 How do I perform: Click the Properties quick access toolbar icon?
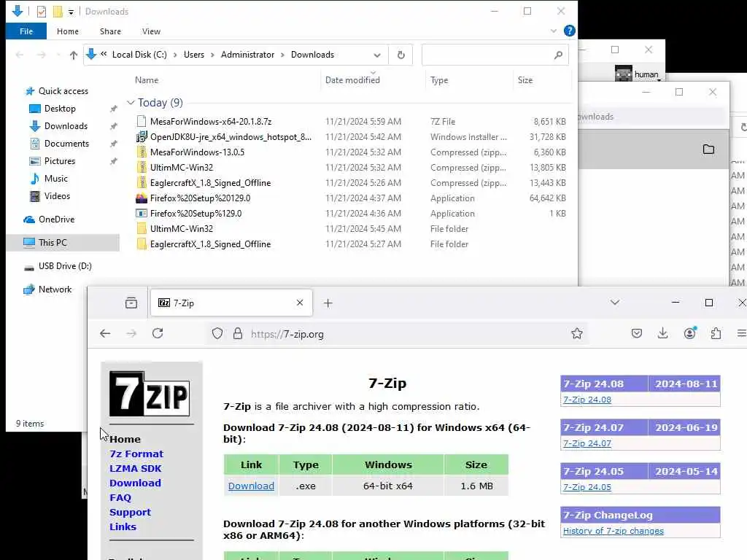(42, 12)
